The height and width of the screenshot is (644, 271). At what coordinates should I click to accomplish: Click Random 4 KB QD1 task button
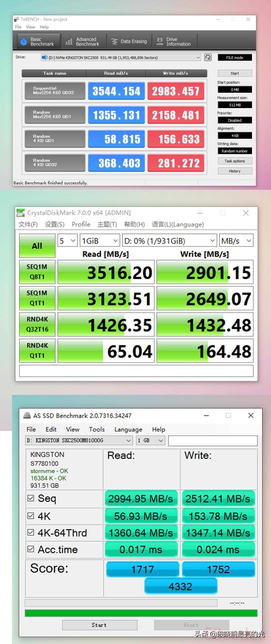coord(55,139)
